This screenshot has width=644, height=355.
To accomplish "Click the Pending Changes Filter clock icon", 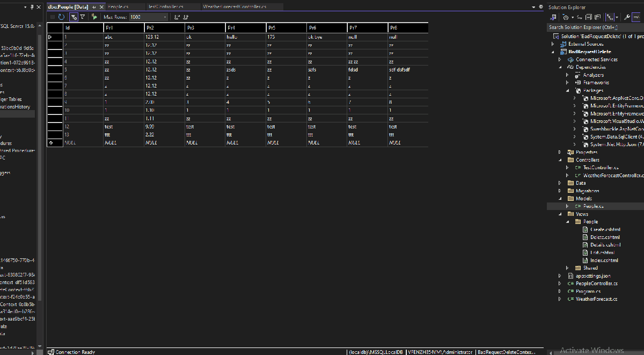I will tap(566, 17).
